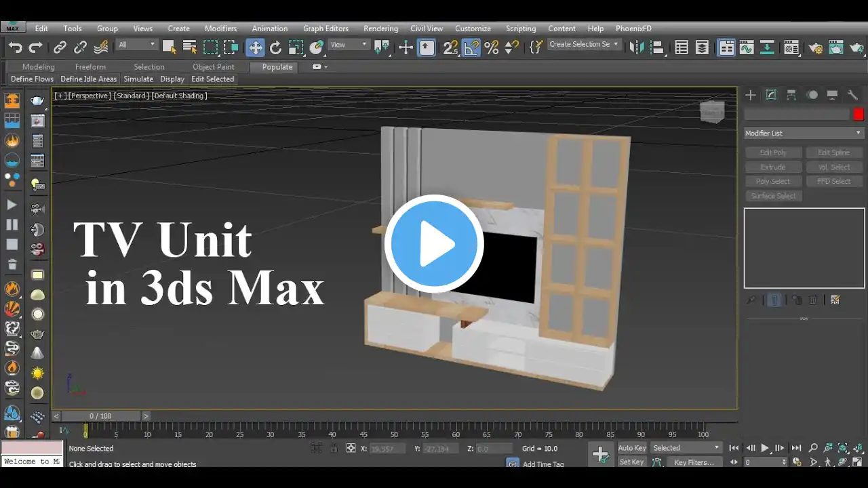Toggle the 2.5D Snaps button
This screenshot has width=868, height=488.
[x=450, y=47]
